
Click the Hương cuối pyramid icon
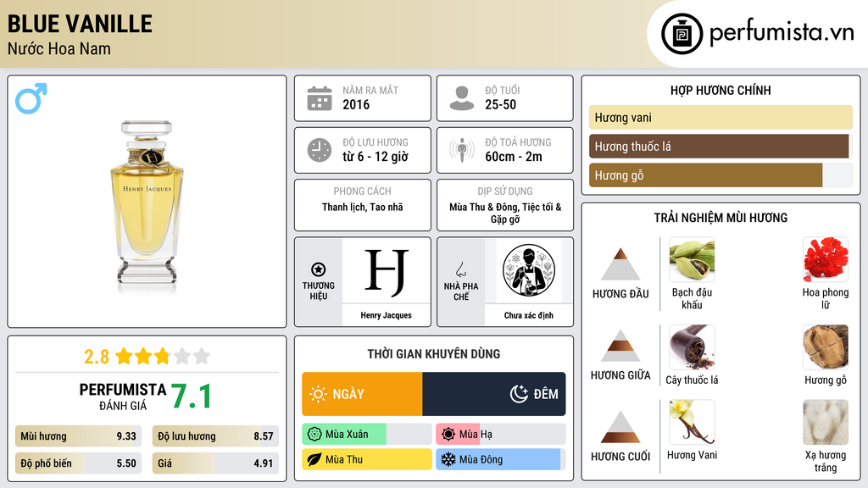[620, 427]
